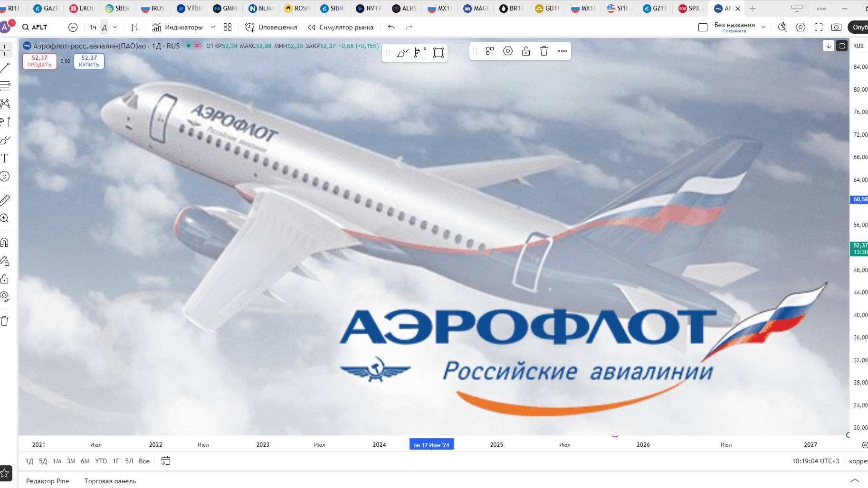
Task: Open the layout setup square icon
Action: [x=703, y=27]
